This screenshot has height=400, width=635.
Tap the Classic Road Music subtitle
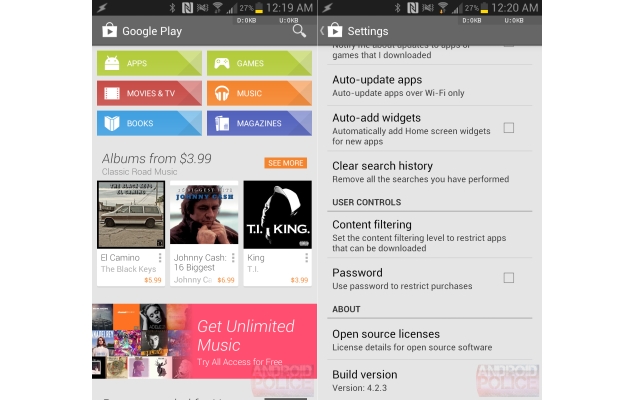(x=139, y=172)
